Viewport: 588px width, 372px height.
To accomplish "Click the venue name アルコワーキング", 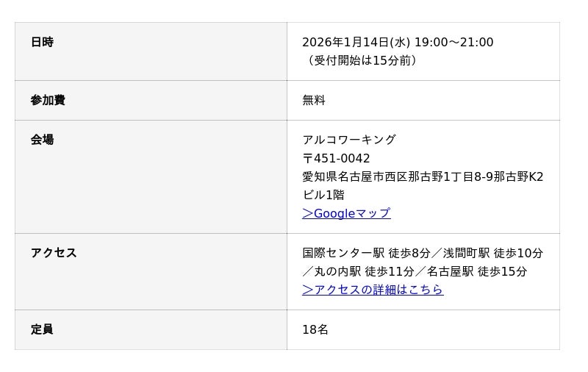I will (x=349, y=140).
